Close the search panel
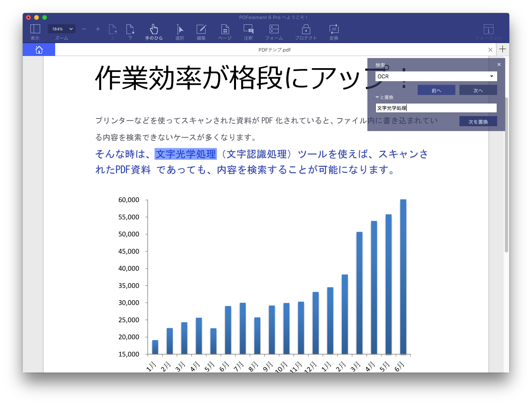532x405 pixels. coord(499,65)
